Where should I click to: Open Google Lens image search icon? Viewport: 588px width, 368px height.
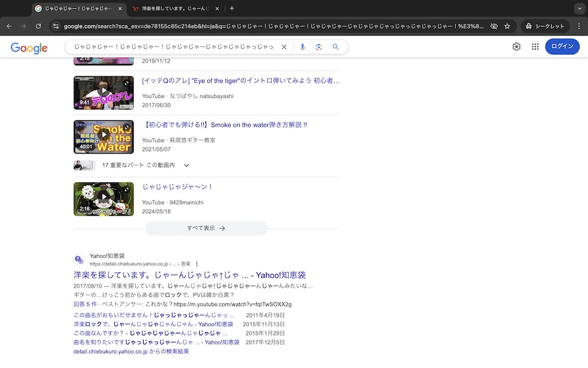click(x=319, y=47)
